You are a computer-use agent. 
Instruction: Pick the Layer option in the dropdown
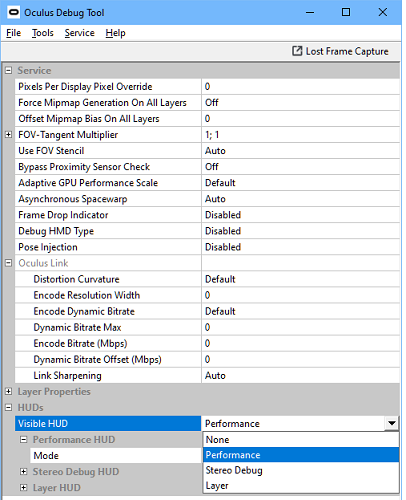301,486
